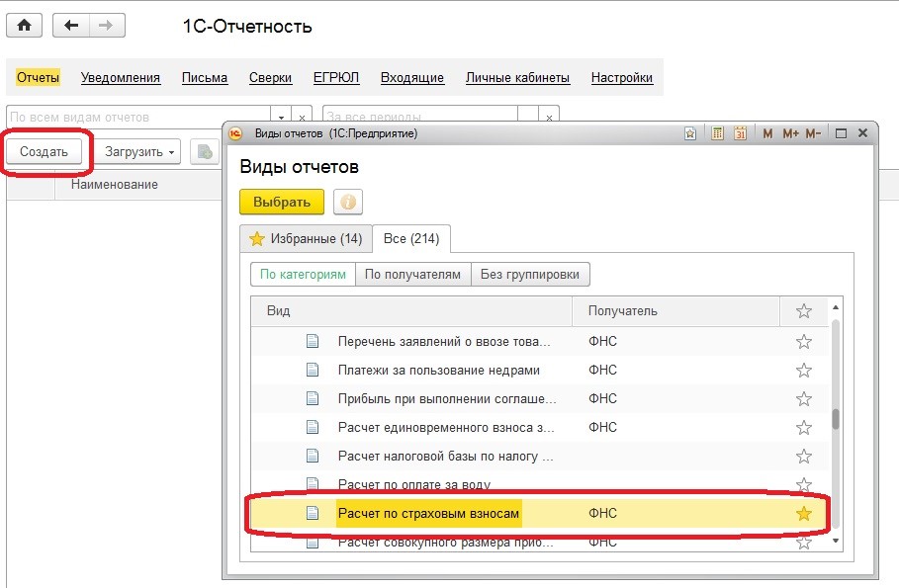Click the Создать button
Screen dimensions: 899x588
point(44,152)
